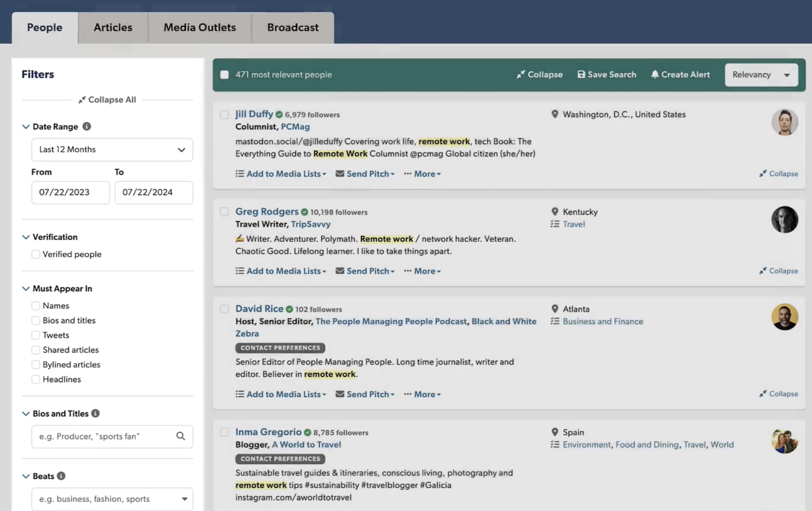Open the Relevancy sort dropdown

(761, 75)
